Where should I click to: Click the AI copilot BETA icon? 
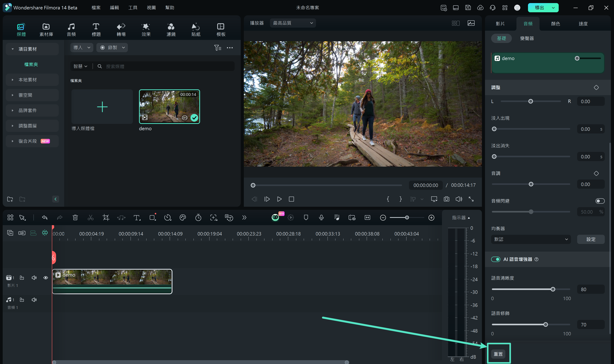click(276, 217)
